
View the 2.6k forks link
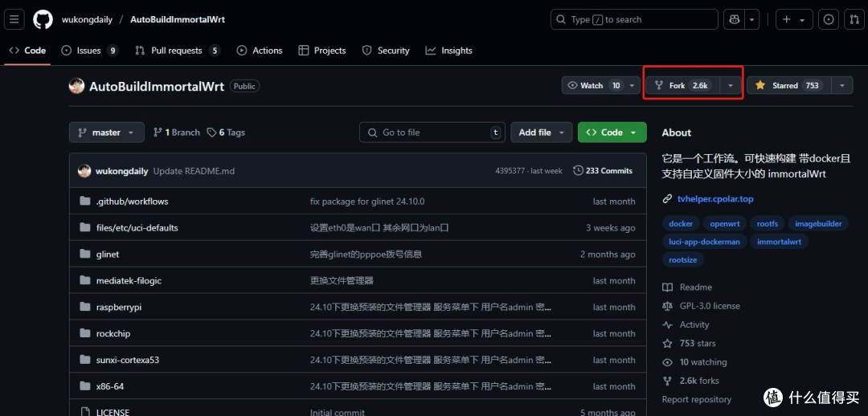(691, 381)
